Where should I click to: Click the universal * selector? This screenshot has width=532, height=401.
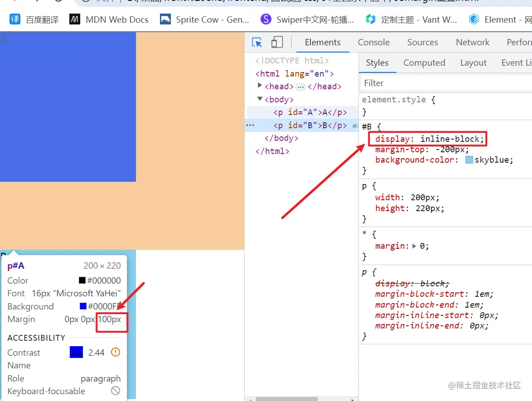(x=364, y=233)
